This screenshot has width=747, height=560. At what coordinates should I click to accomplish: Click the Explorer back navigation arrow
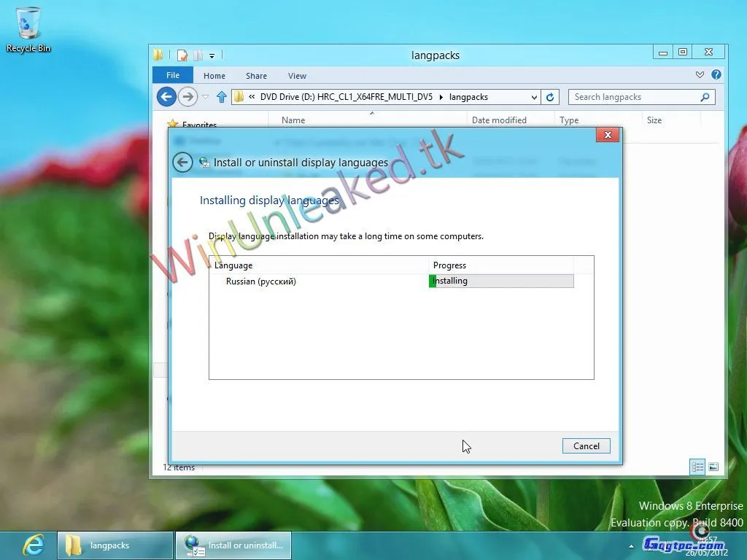click(x=166, y=96)
